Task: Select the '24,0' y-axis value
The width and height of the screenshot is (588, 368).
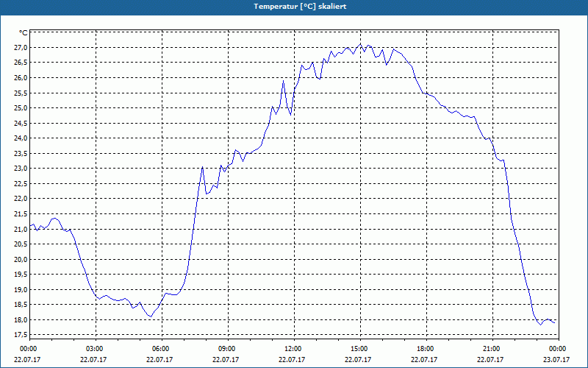Action: click(x=21, y=138)
